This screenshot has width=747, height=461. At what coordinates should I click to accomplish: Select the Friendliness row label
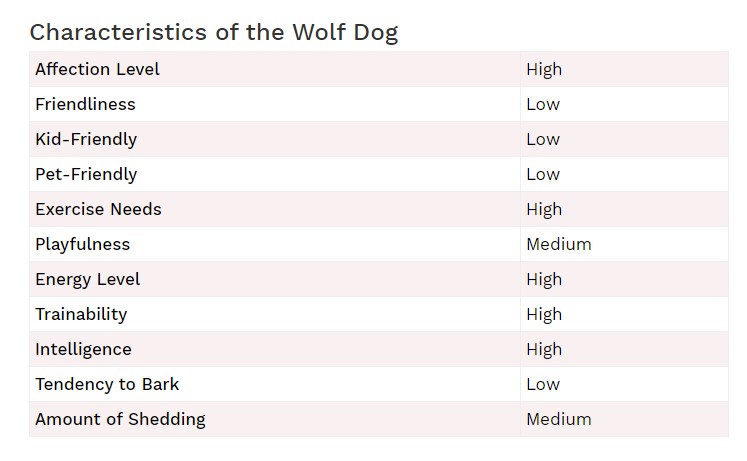click(85, 104)
